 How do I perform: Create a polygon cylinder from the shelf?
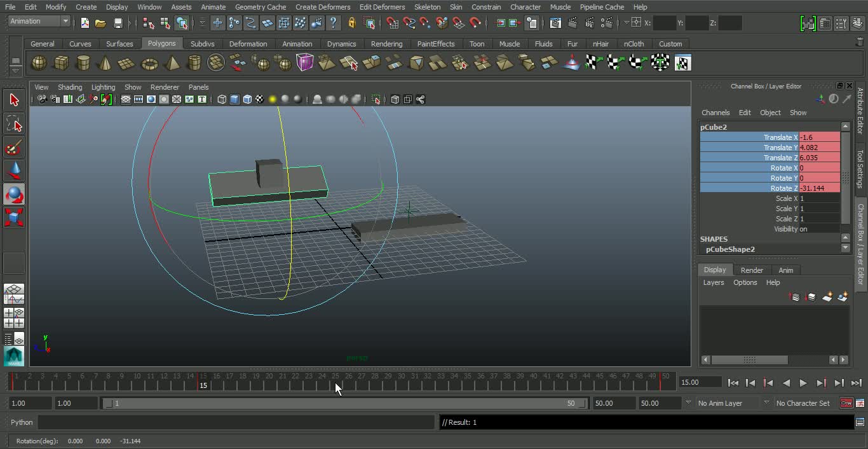[83, 63]
